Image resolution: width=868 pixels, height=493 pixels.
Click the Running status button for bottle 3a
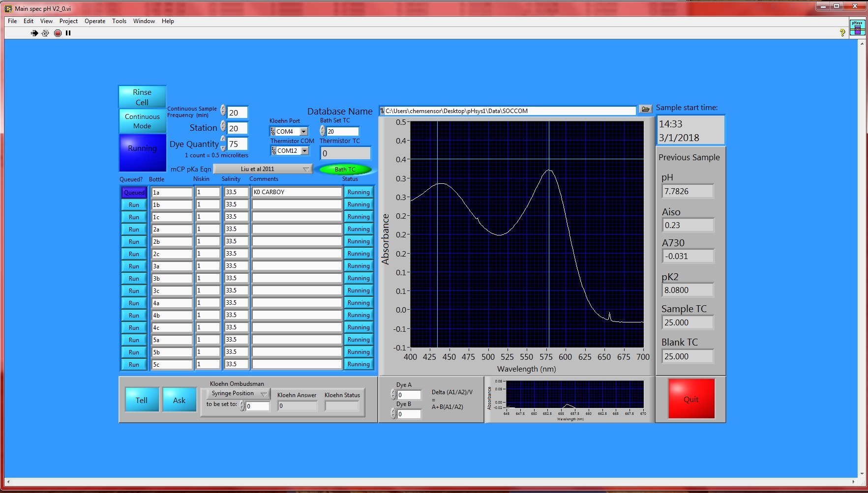click(359, 266)
